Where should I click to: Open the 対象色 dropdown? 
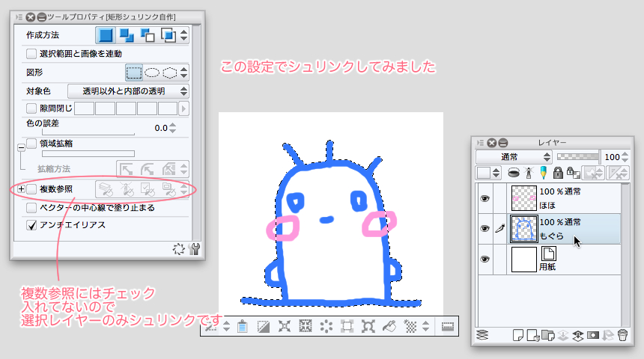coord(128,91)
